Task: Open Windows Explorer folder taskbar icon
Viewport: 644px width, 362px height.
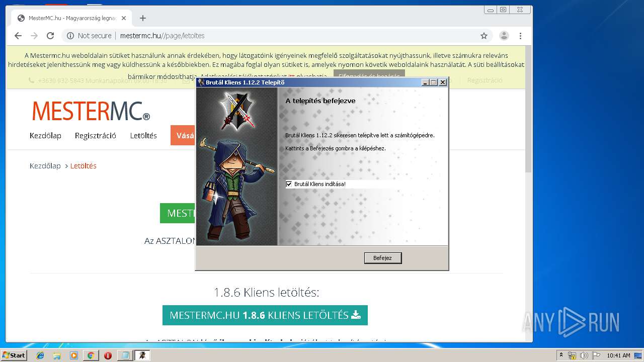Action: (57, 355)
